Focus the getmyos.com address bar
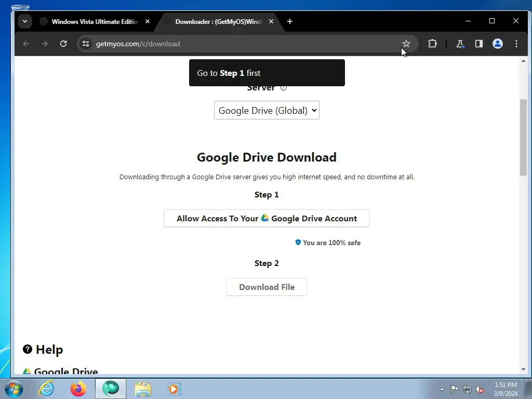This screenshot has width=532, height=399. click(237, 44)
